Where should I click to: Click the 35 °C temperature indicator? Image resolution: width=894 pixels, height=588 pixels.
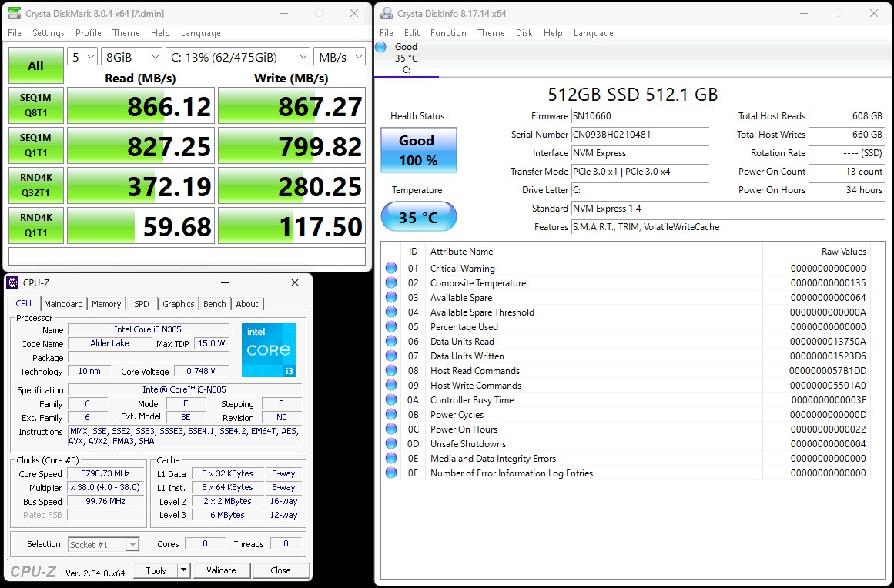418,218
